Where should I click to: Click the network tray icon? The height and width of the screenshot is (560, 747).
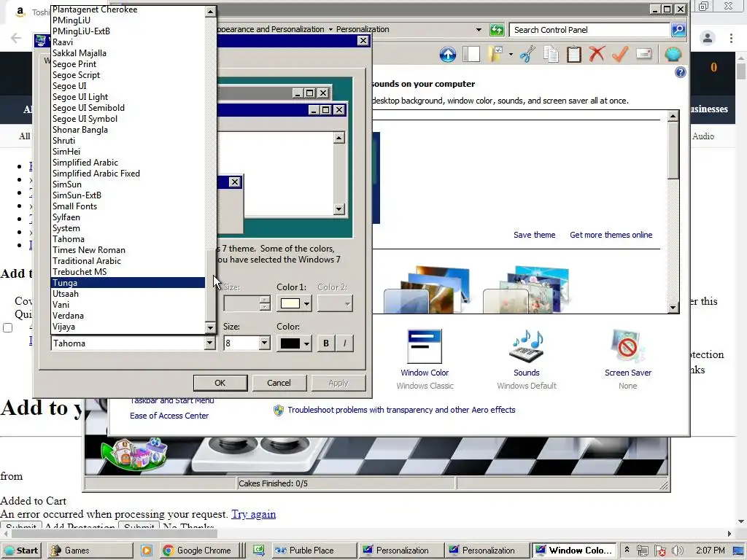(x=642, y=551)
